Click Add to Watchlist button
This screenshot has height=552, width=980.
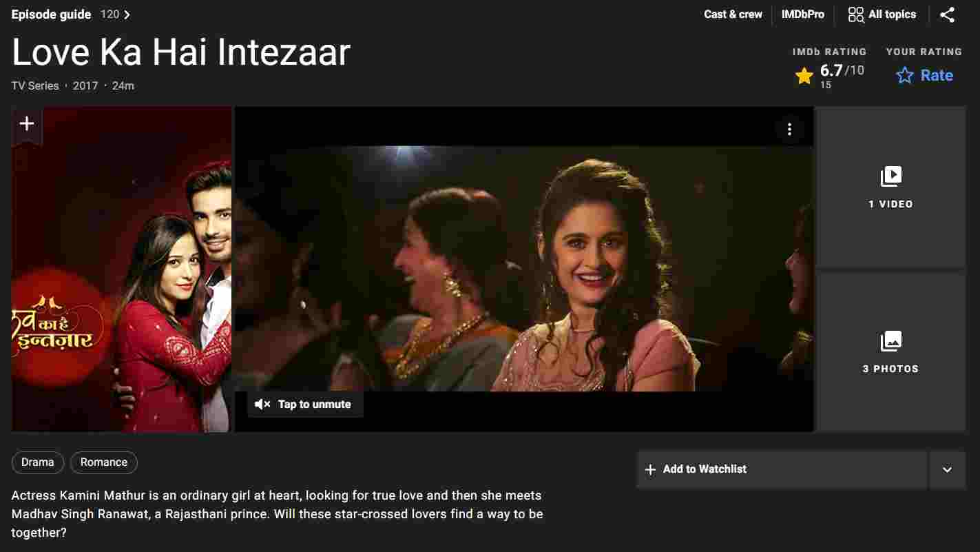tap(782, 469)
